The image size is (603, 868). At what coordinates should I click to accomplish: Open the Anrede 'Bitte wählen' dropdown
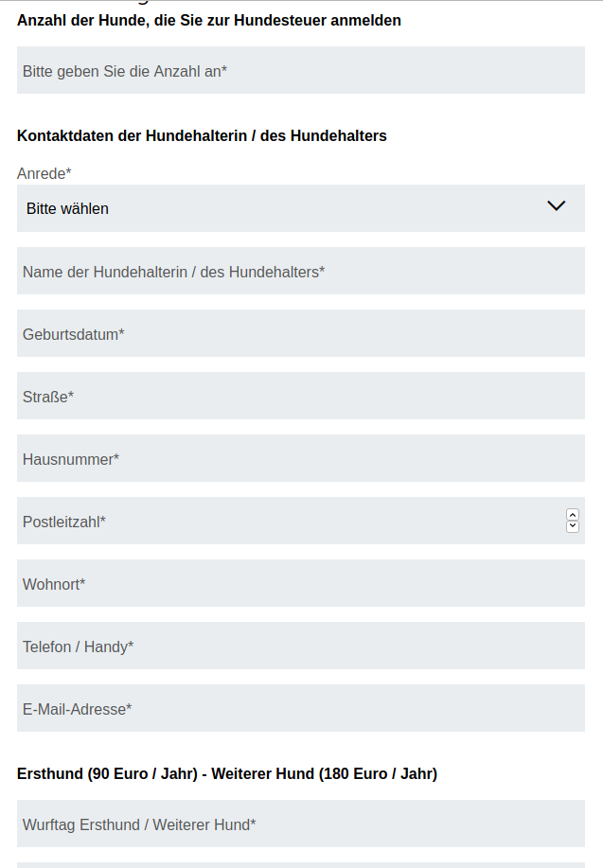coord(284,208)
